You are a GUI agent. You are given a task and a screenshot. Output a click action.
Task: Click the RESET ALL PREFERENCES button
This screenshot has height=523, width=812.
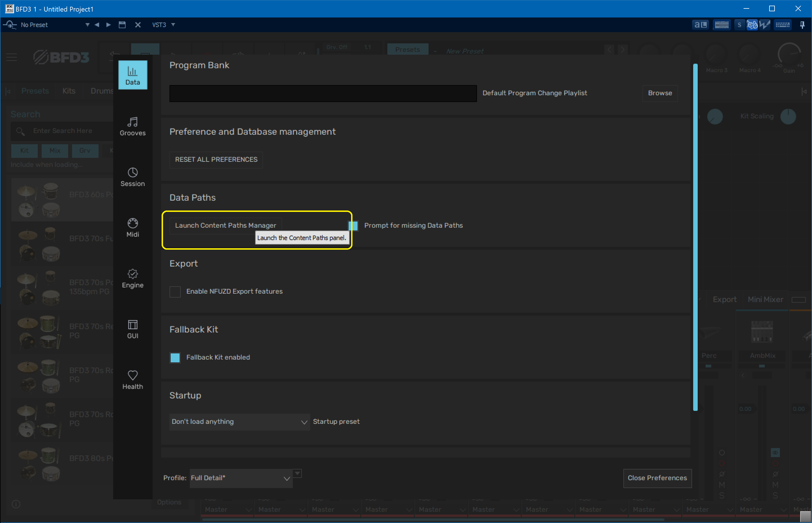[x=216, y=159]
